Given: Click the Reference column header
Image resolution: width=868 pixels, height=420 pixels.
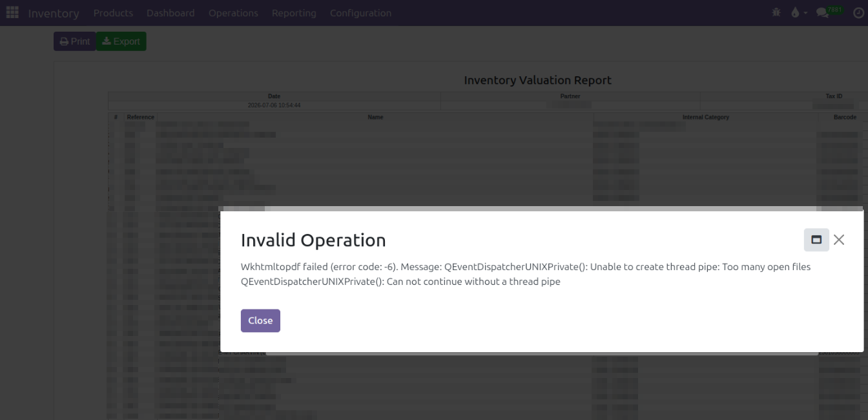Looking at the screenshot, I should tap(140, 117).
